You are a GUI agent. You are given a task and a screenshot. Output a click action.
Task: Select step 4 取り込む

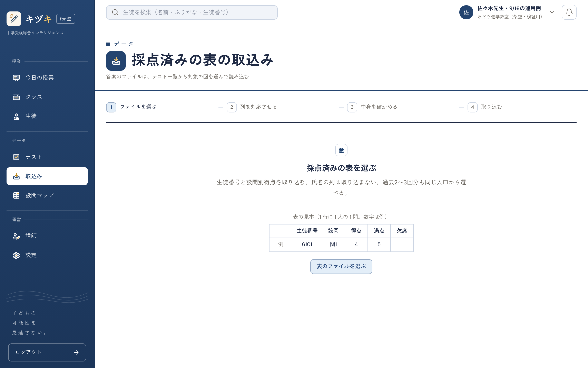[485, 107]
